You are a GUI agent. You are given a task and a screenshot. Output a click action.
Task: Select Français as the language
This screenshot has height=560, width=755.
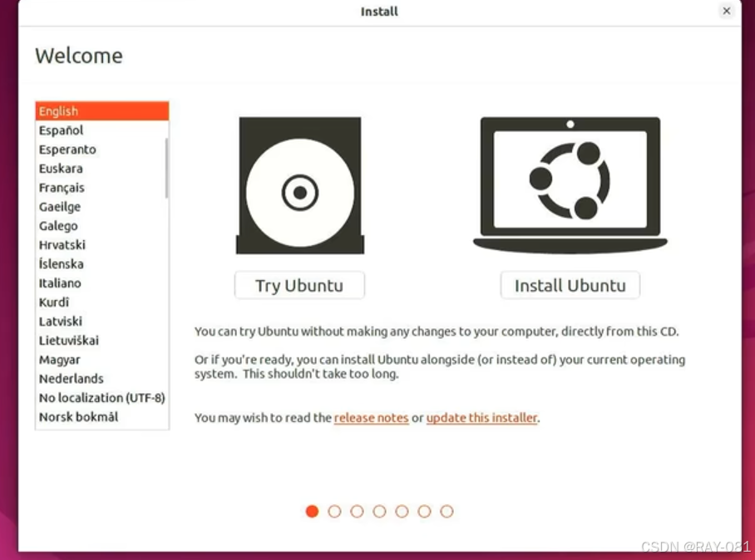tap(62, 188)
